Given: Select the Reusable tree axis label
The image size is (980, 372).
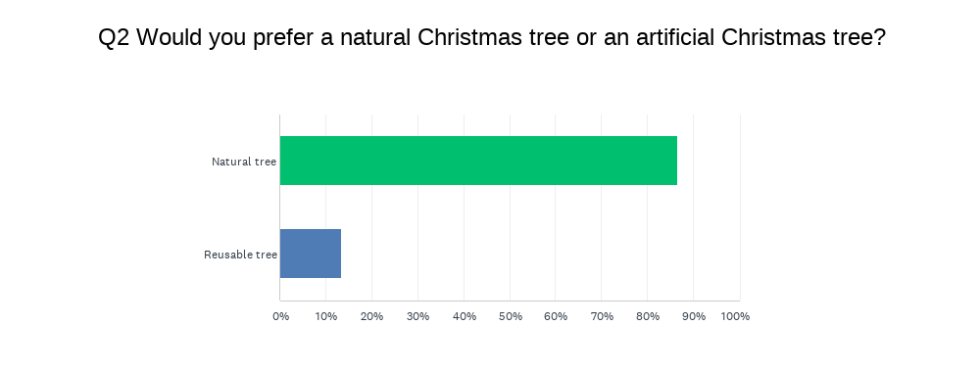Looking at the screenshot, I should [241, 255].
